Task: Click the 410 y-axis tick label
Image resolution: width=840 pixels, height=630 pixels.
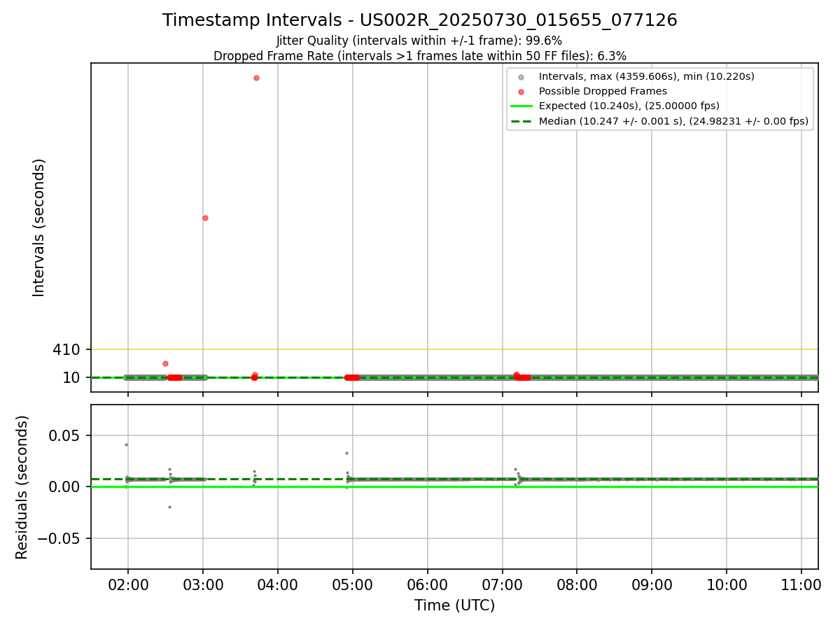Action: coord(66,349)
